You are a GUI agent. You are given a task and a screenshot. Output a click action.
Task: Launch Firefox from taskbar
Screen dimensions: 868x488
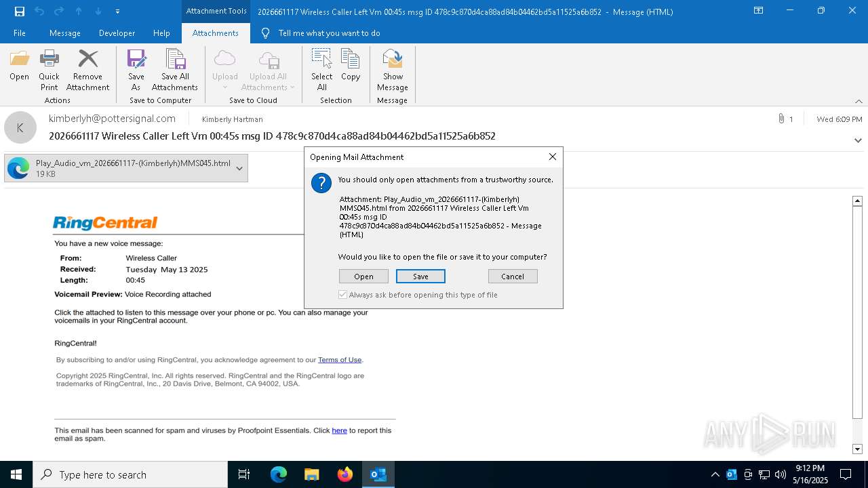tap(345, 474)
